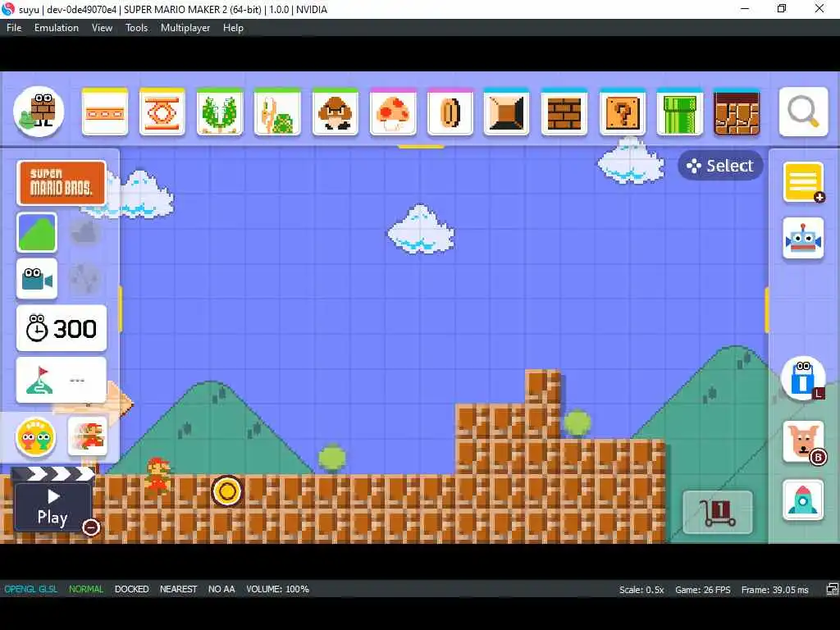The width and height of the screenshot is (840, 630).
Task: Open clear condition flag setting
Action: pyautogui.click(x=62, y=380)
